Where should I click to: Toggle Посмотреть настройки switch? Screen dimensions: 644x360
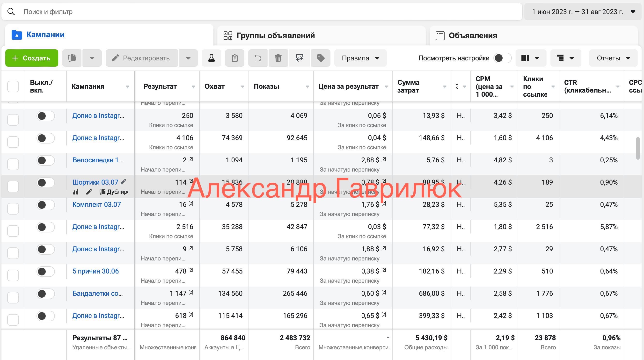pos(502,58)
